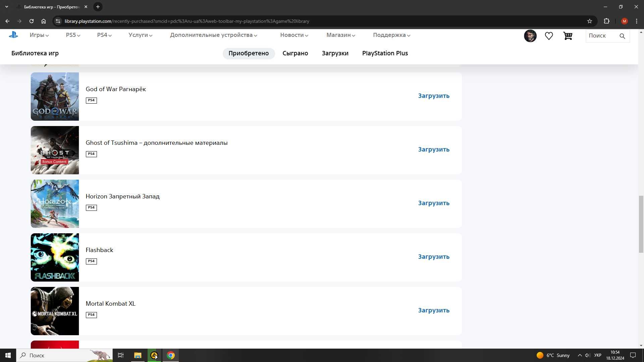Open the user profile avatar
Viewport: 644px width, 362px height.
(530, 36)
